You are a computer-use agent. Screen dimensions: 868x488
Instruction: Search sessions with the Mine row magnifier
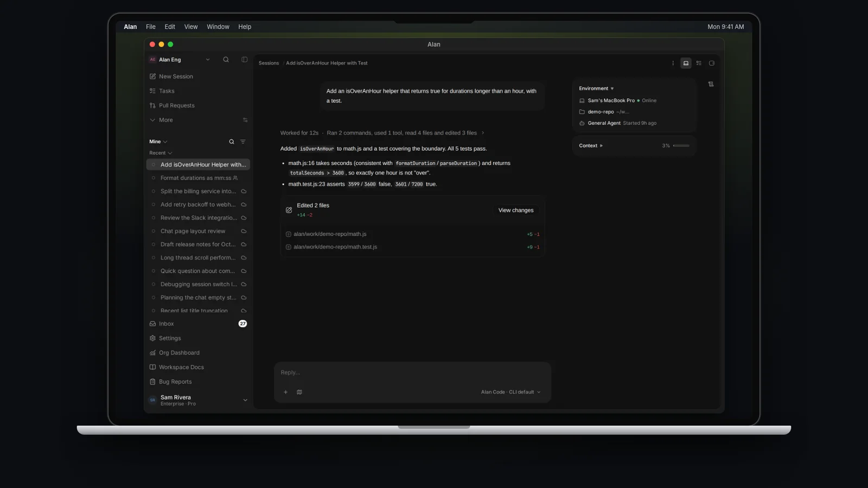[x=232, y=142]
